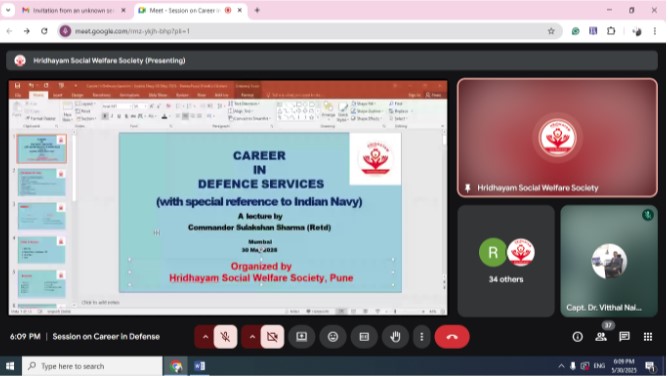Viewport: 668px width, 377px height.
Task: Open the video settings chevron beside the camera
Action: coord(252,337)
